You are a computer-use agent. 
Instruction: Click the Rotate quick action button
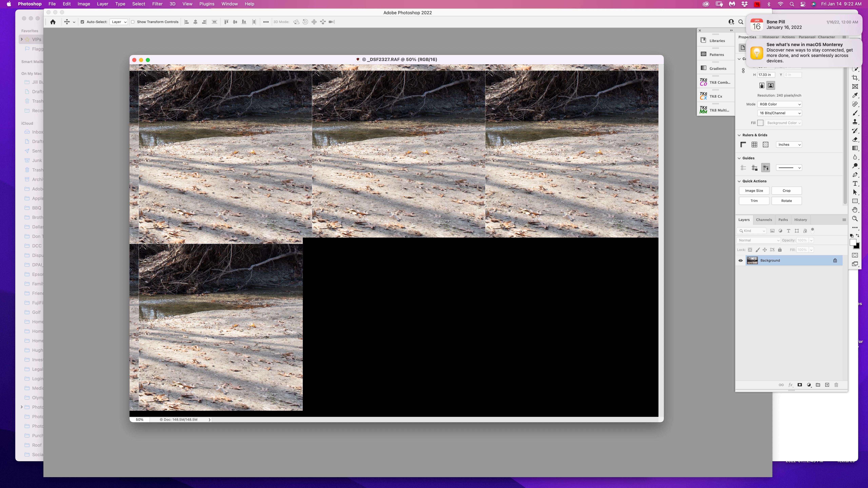tap(786, 201)
